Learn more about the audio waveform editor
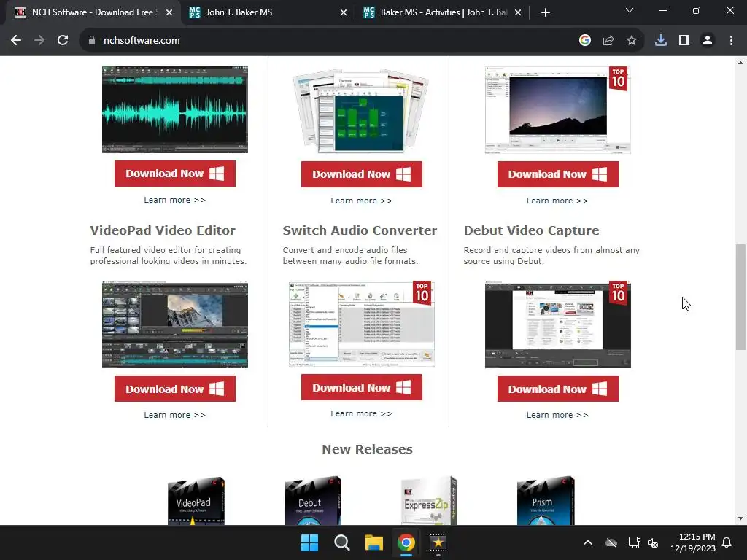Viewport: 747px width, 560px height. tap(175, 200)
